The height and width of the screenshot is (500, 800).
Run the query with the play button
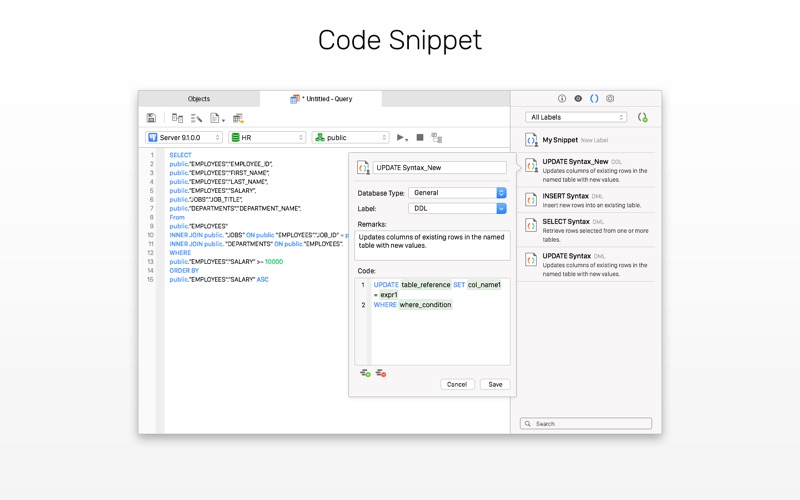[402, 137]
